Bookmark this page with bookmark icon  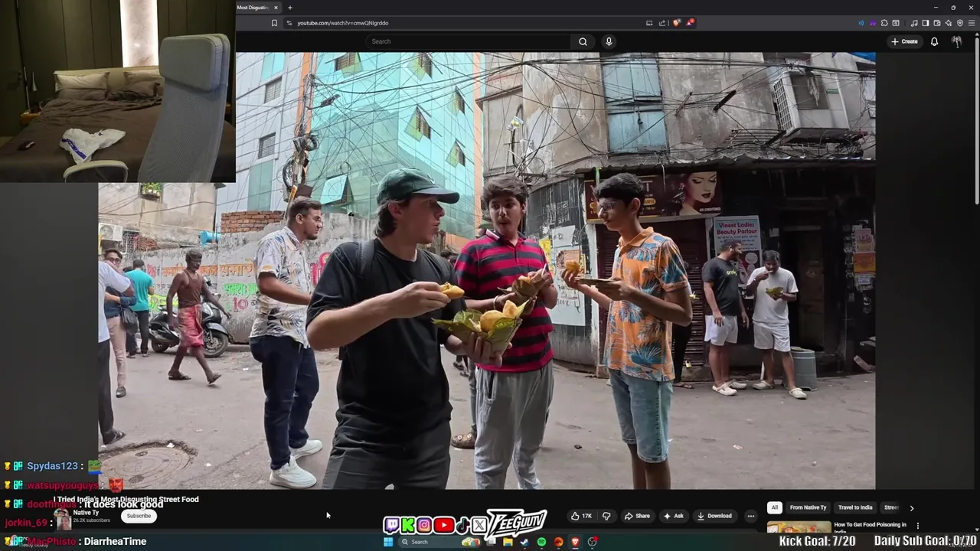pyautogui.click(x=274, y=23)
